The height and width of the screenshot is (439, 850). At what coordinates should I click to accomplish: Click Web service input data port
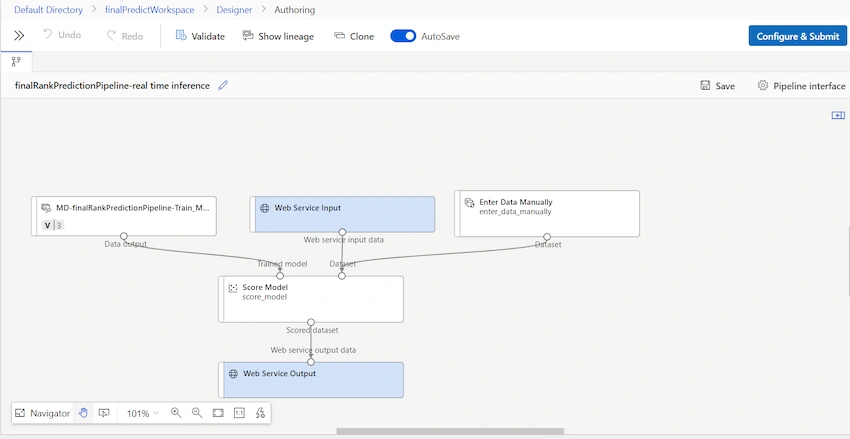(343, 232)
